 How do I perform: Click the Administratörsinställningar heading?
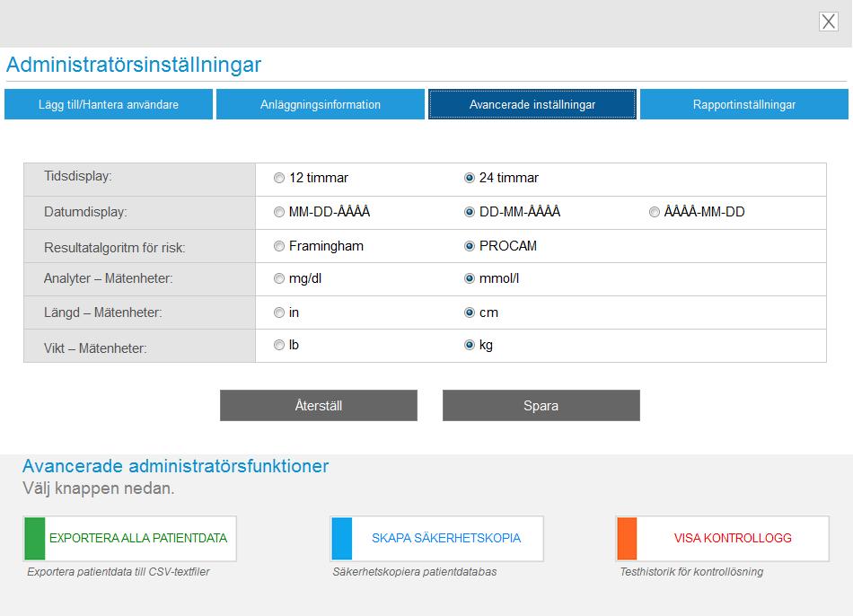[134, 65]
